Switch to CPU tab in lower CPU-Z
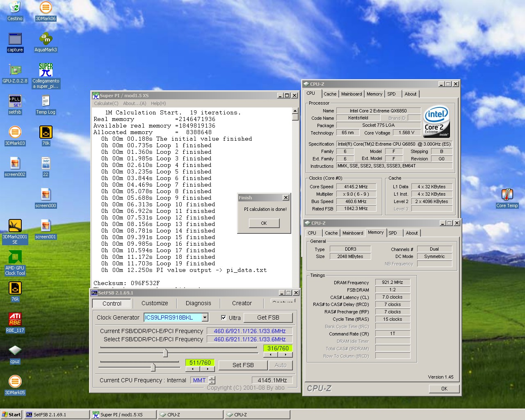 pos(312,233)
